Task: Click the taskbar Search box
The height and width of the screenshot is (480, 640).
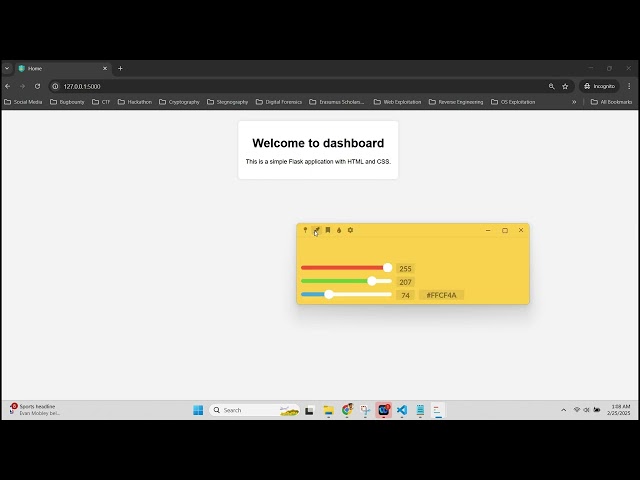Action: [254, 410]
